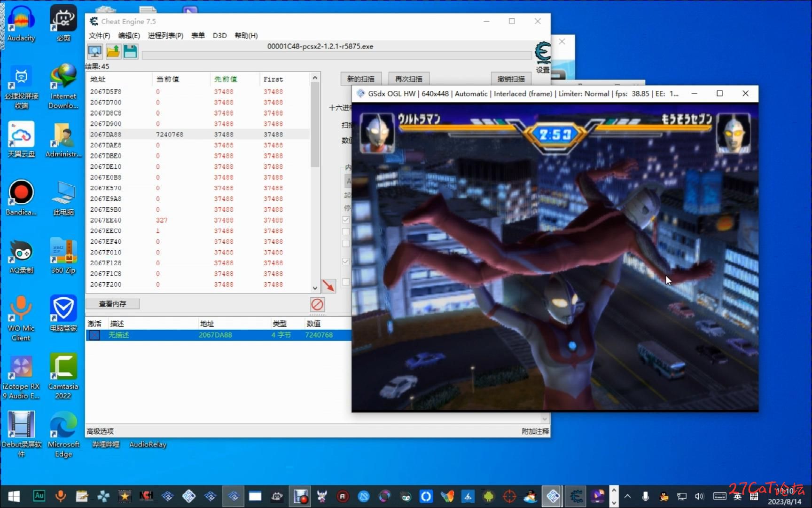The height and width of the screenshot is (508, 812).
Task: Open Camtasia 2022 desktop icon
Action: coord(63,376)
